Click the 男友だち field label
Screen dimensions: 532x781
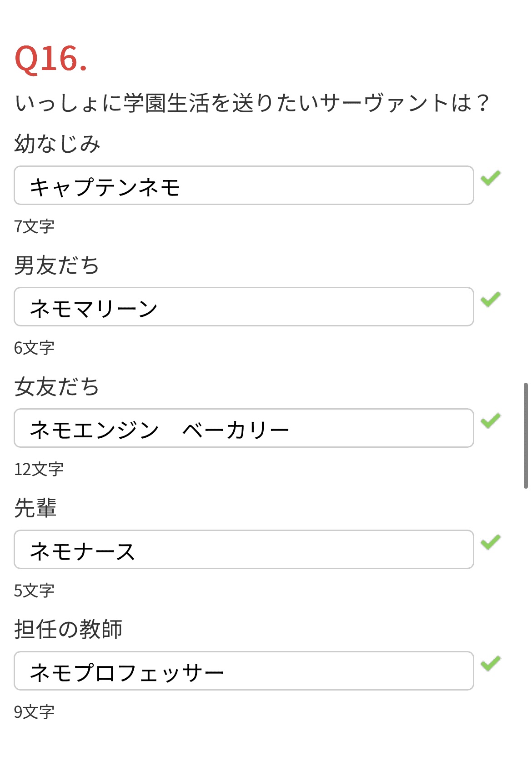pyautogui.click(x=57, y=265)
